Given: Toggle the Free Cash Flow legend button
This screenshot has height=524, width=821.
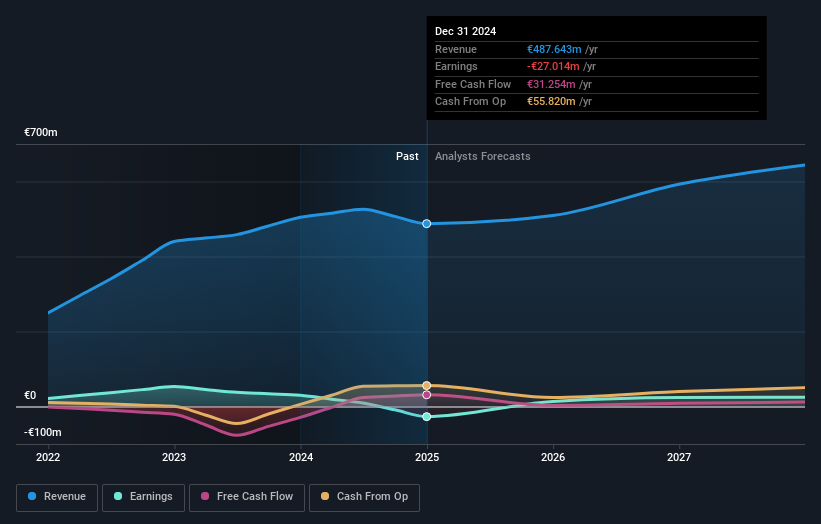Looking at the screenshot, I should [247, 497].
